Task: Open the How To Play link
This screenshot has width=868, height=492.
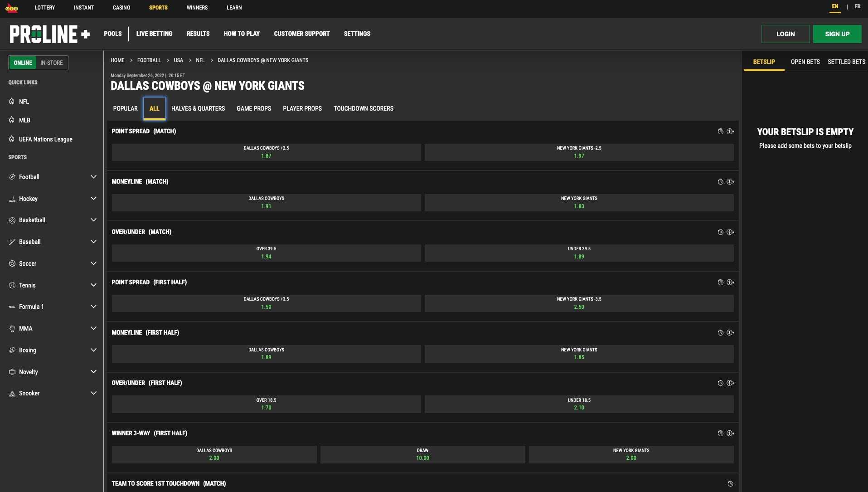Action: pos(242,34)
